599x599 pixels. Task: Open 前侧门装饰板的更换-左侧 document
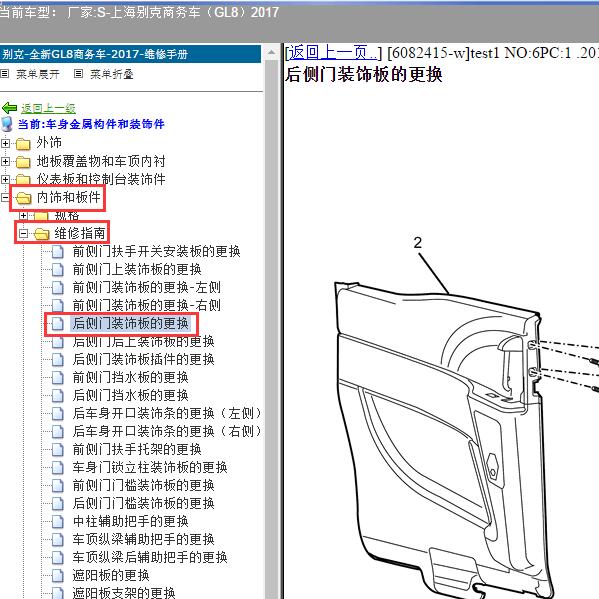[147, 287]
